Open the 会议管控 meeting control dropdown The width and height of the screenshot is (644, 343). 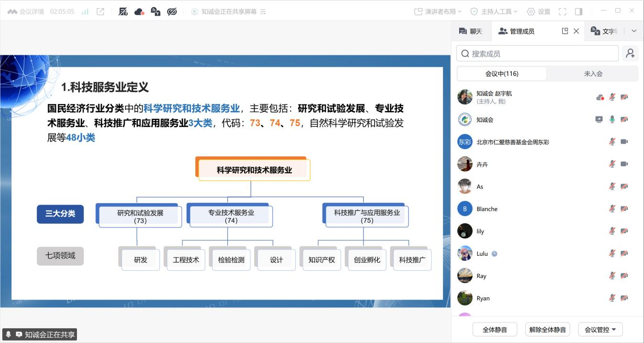pyautogui.click(x=601, y=330)
